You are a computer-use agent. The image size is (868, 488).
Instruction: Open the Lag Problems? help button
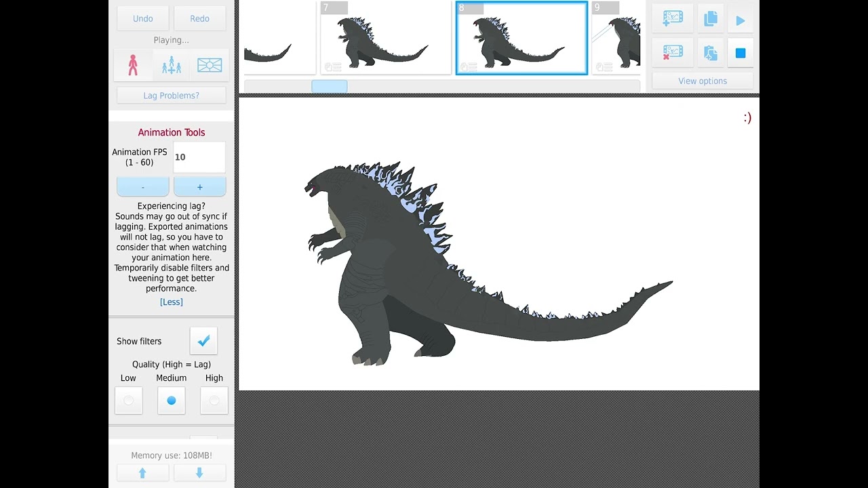(171, 96)
